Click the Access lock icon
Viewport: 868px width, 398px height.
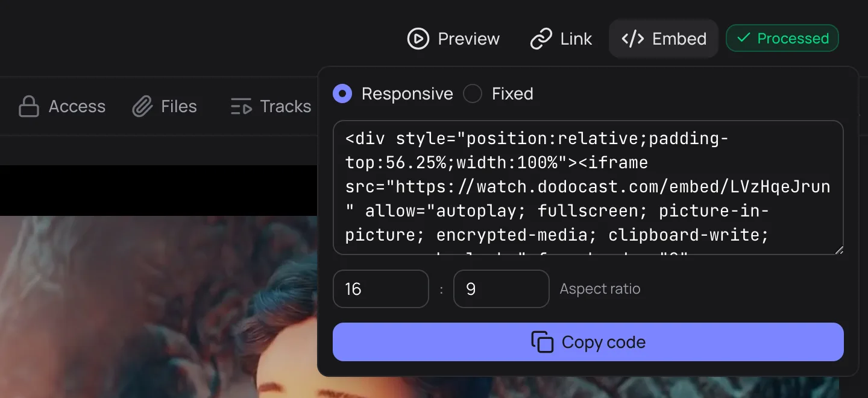pyautogui.click(x=28, y=107)
